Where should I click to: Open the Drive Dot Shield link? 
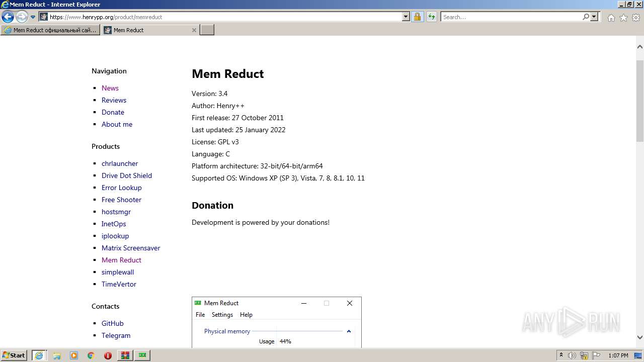coord(127,175)
